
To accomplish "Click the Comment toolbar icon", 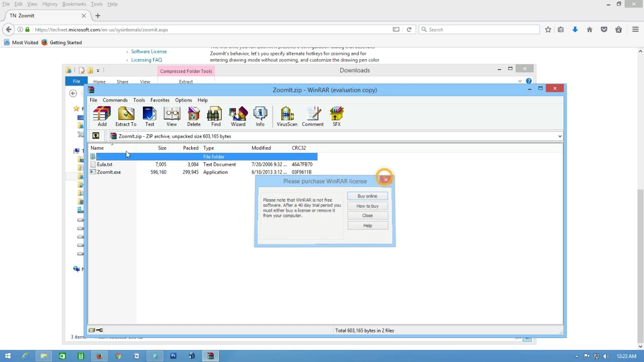I will (312, 117).
